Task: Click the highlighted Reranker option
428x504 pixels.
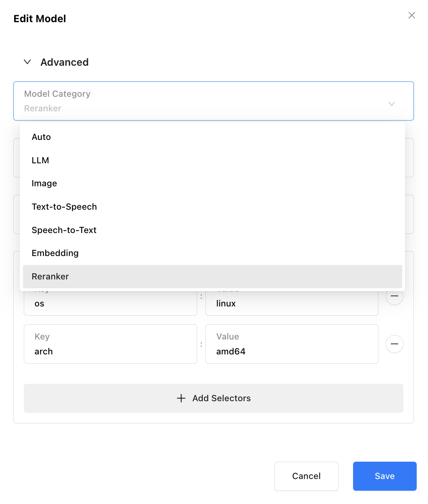Action: 50,277
